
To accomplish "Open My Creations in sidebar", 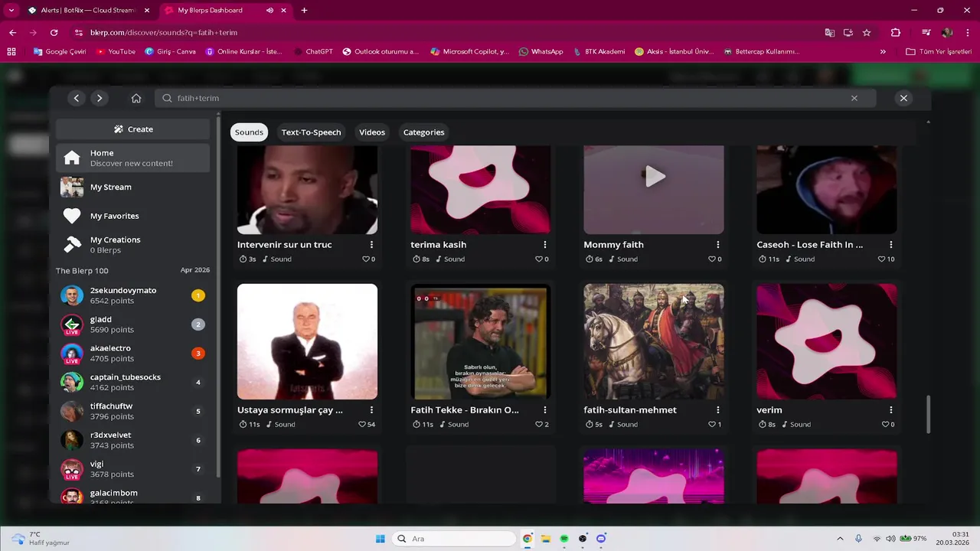I will [x=133, y=244].
